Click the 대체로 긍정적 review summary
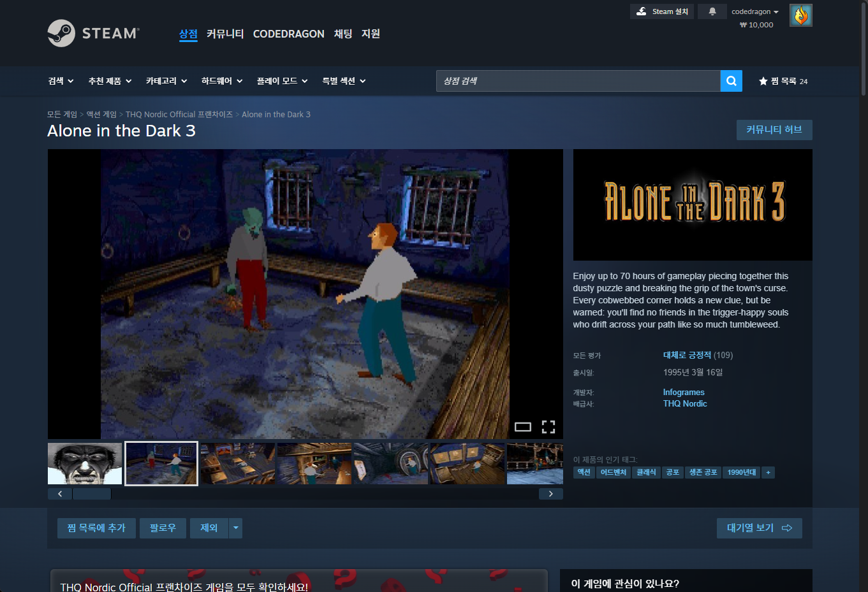 [687, 355]
